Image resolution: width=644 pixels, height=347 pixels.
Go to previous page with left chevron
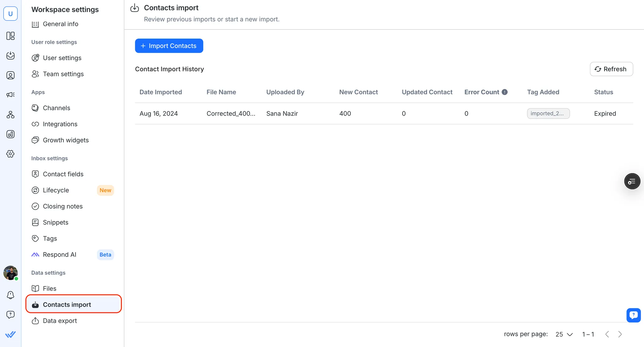(607, 334)
